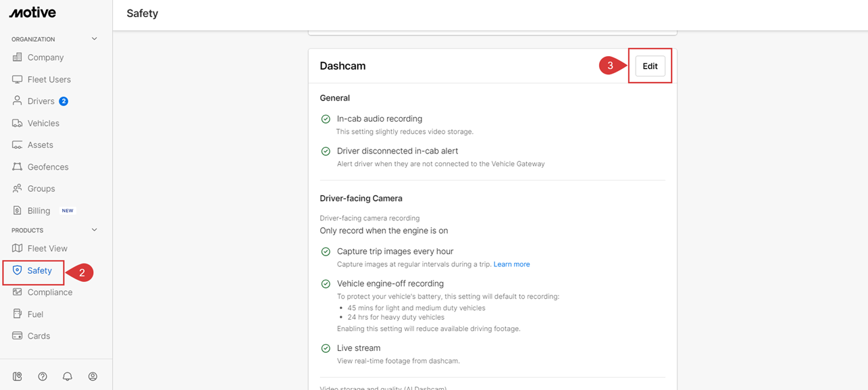Click the Vehicle engine-off recording checkmark
The height and width of the screenshot is (390, 868).
coord(326,284)
